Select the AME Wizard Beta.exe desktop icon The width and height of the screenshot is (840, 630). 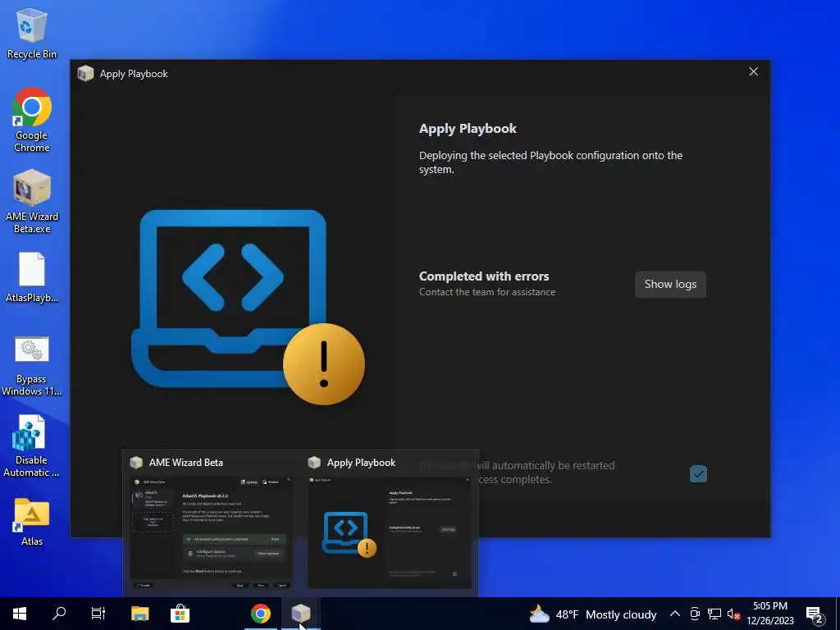[32, 202]
